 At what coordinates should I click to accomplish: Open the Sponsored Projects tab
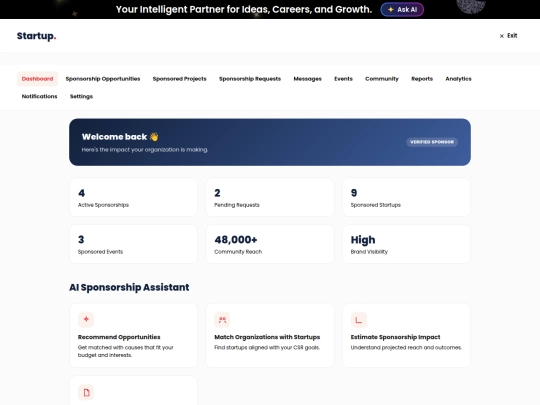tap(179, 79)
